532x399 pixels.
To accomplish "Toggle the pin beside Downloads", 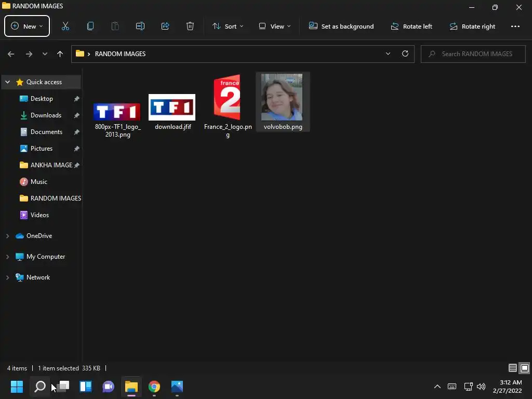I will [x=77, y=115].
